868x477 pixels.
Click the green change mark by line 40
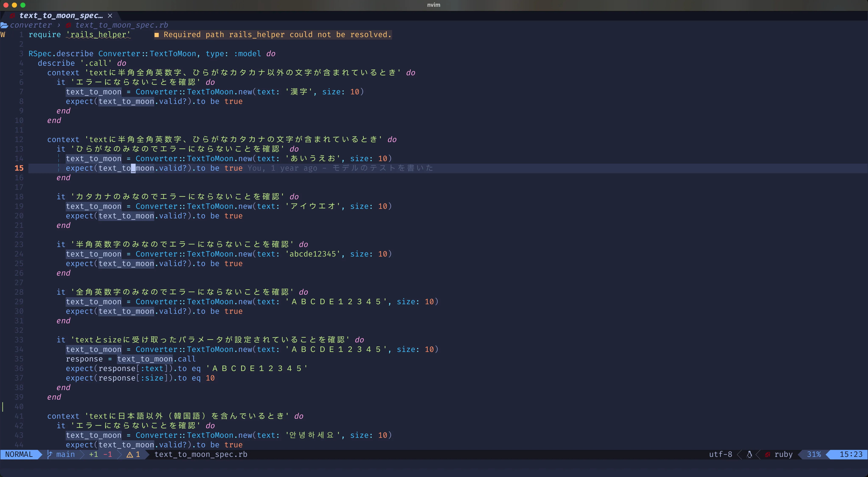(x=3, y=407)
